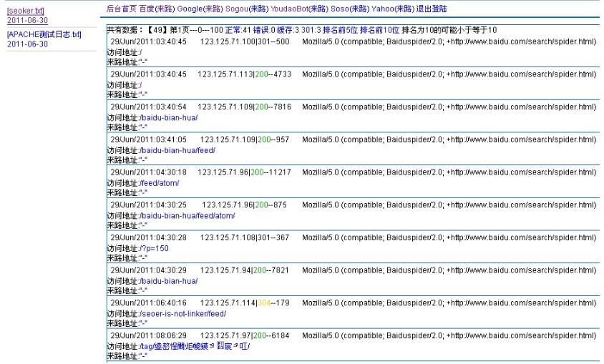Click the IP entry 123.125.71.97|200--6184
This screenshot has width=604, height=364.
click(x=245, y=336)
